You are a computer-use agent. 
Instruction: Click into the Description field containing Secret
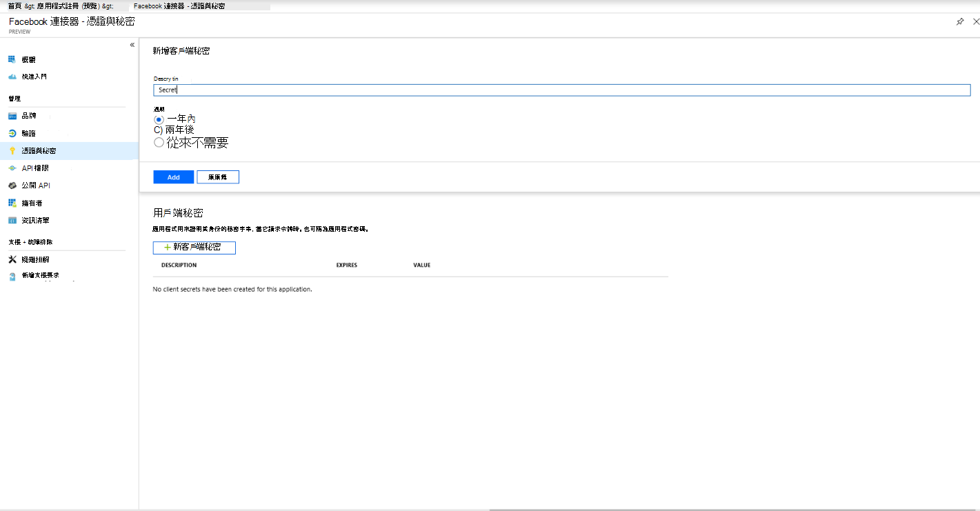tap(562, 90)
